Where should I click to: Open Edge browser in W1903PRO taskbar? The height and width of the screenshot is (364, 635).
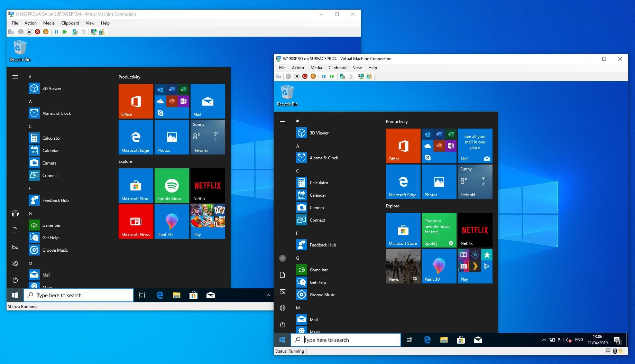click(427, 340)
